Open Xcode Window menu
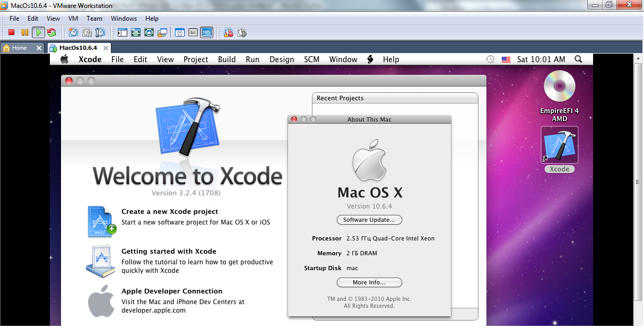Screen dimensions: 644x328 pyautogui.click(x=343, y=59)
